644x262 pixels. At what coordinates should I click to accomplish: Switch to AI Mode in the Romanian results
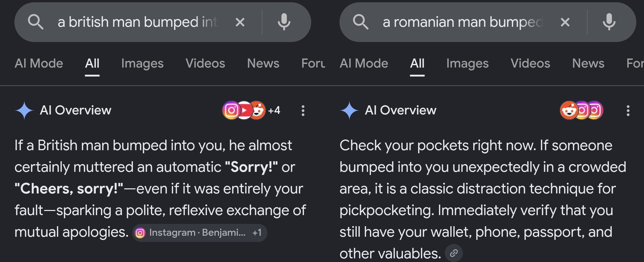[364, 63]
